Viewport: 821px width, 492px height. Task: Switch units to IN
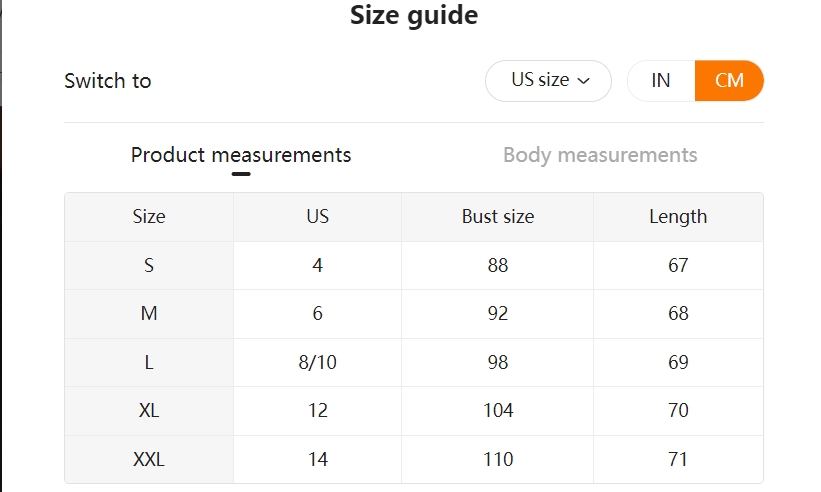pos(661,81)
